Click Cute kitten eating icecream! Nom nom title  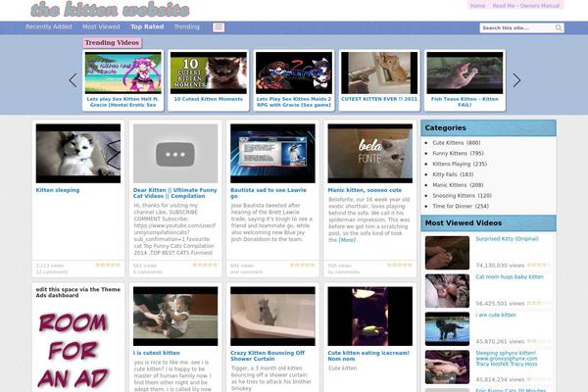368,356
